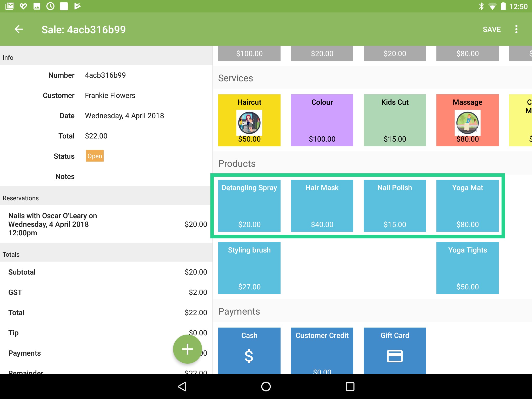Tap the sale number 4acb316b99 field
Image resolution: width=532 pixels, height=399 pixels.
105,75
